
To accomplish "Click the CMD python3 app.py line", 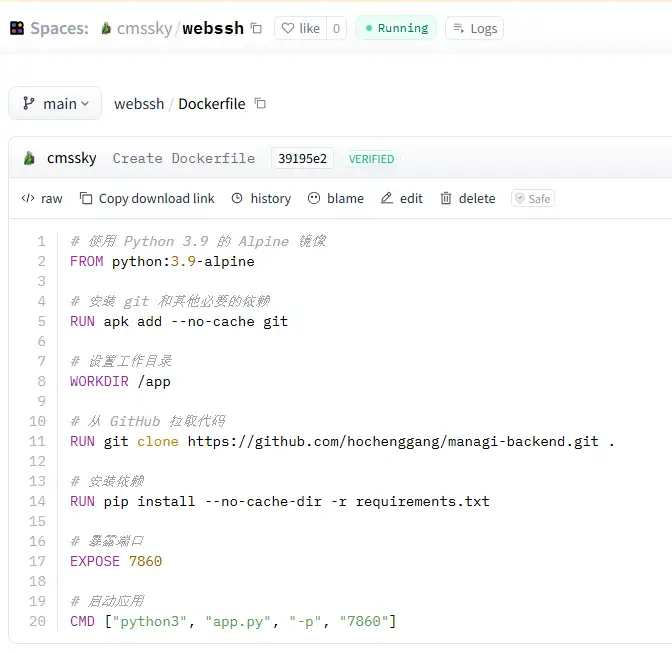I will (233, 621).
